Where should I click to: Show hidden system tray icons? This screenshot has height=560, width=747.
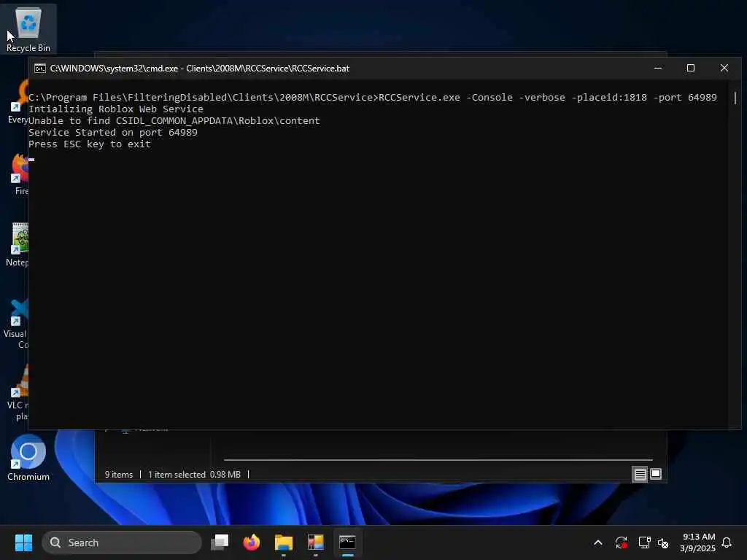pyautogui.click(x=598, y=542)
